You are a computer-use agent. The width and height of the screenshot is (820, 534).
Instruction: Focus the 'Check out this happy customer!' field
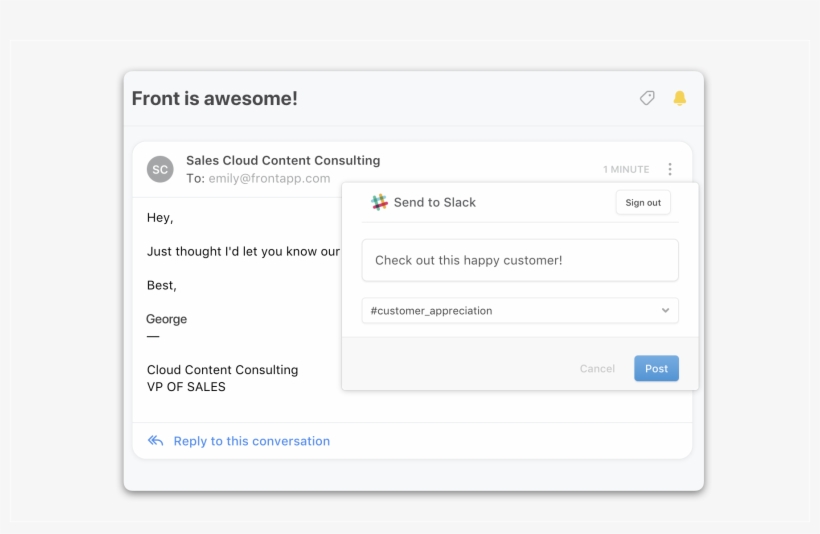(x=520, y=260)
